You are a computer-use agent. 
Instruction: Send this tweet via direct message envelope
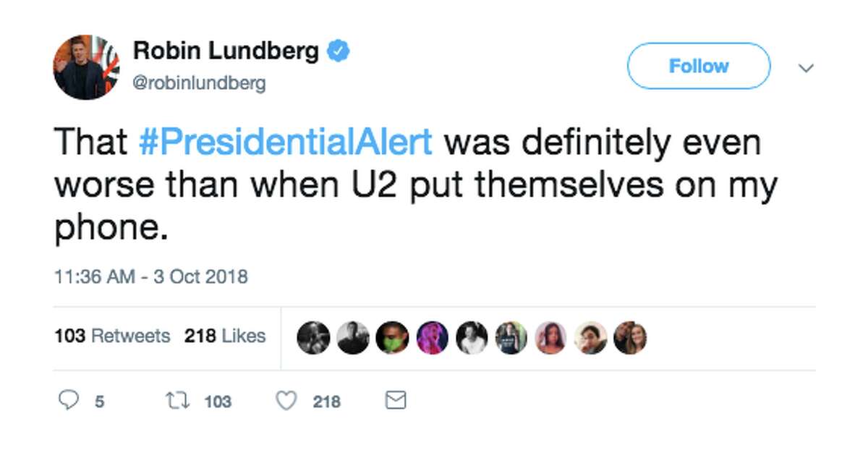coord(395,400)
